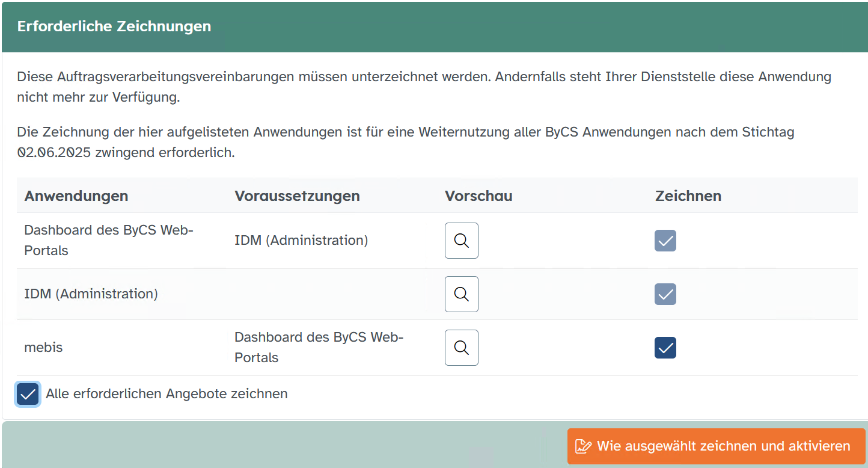
Task: Preview the mebis agreement via magnifier icon
Action: (x=461, y=348)
